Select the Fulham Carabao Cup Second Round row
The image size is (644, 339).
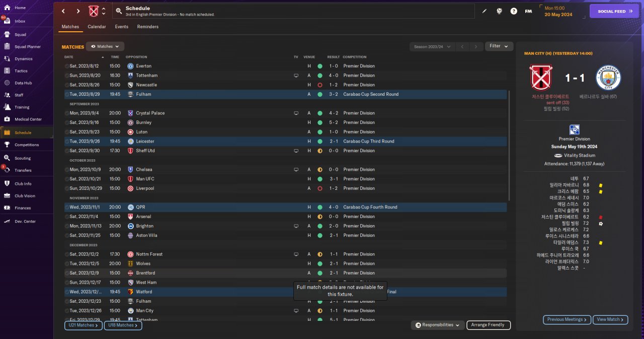(x=285, y=94)
